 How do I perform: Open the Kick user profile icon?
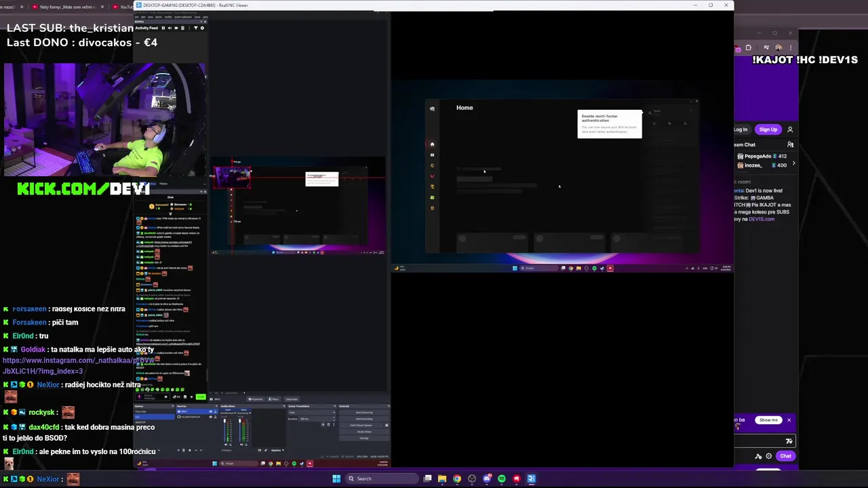pos(790,129)
